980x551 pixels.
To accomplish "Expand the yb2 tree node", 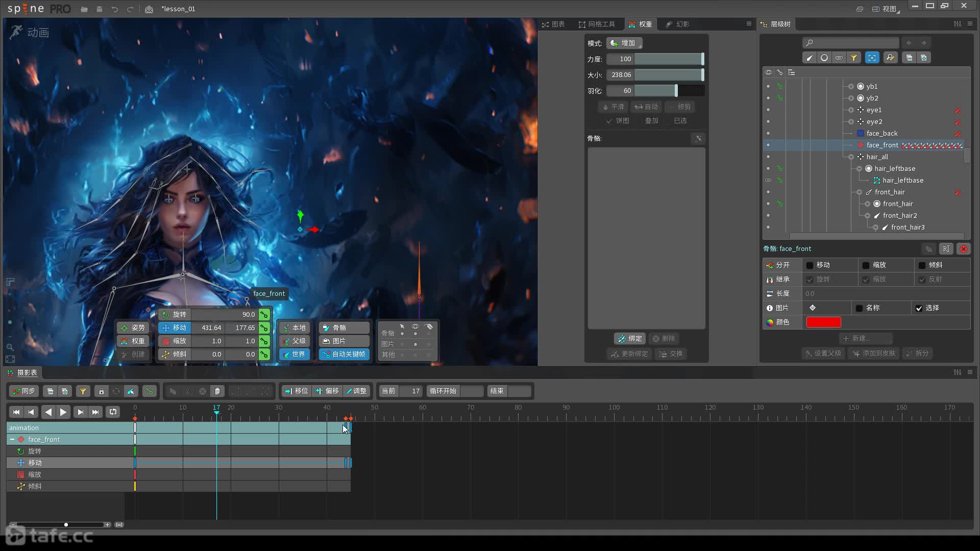I will pos(851,98).
